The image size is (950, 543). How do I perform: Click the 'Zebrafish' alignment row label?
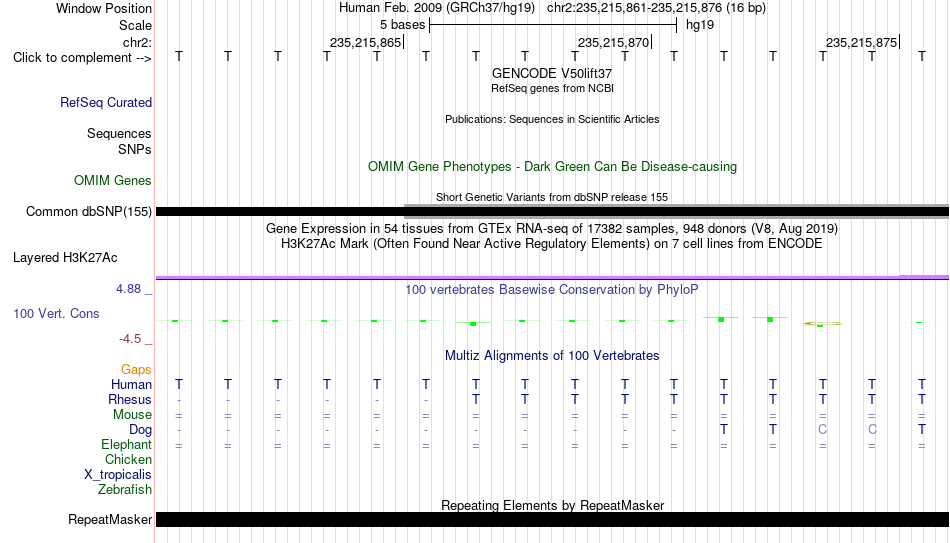125,490
